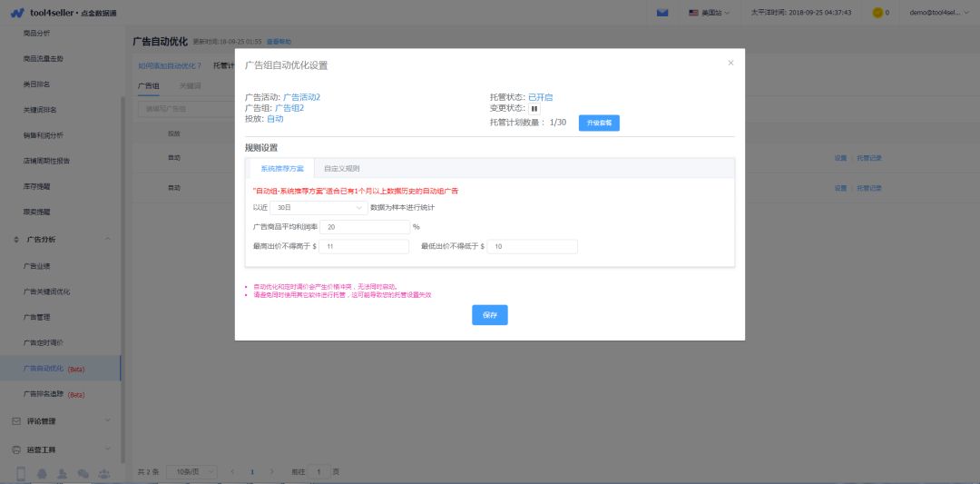This screenshot has width=980, height=484.
Task: Click the 广告商品平均利润率 input field
Action: coord(364,227)
